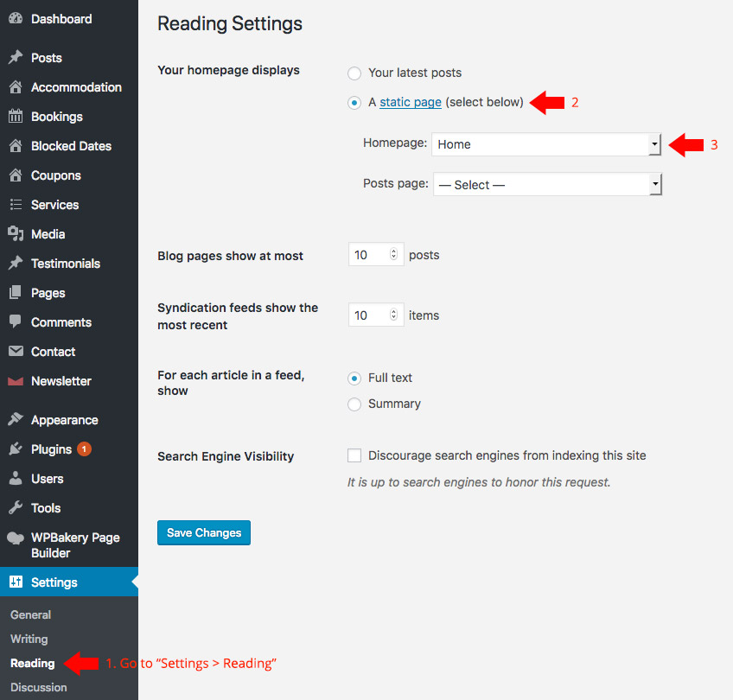This screenshot has height=700, width=733.
Task: Choose the Summary feed option
Action: click(x=354, y=404)
